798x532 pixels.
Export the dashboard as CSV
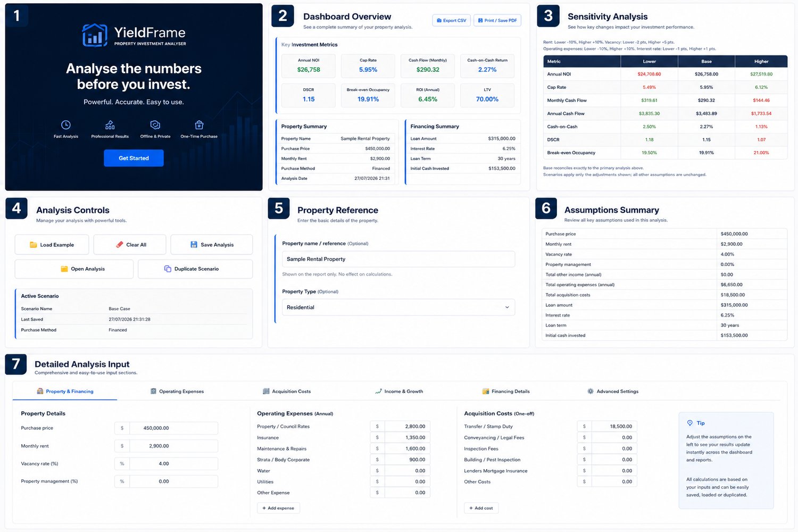click(x=451, y=20)
